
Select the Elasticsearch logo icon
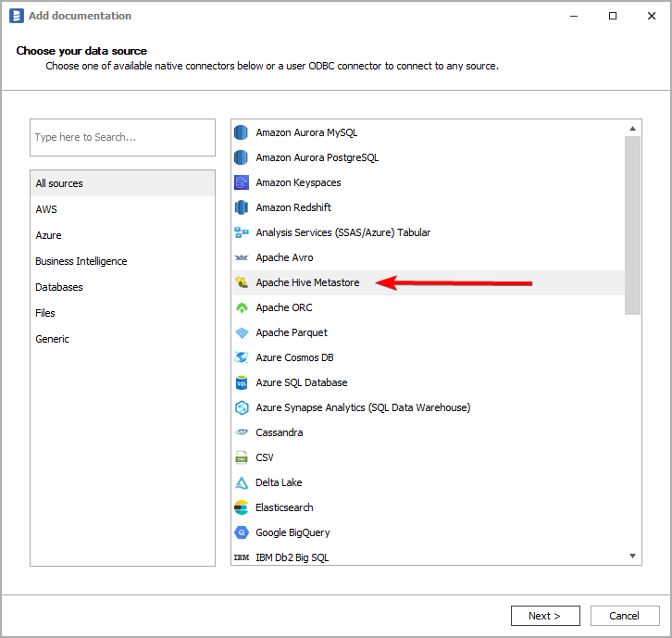242,507
